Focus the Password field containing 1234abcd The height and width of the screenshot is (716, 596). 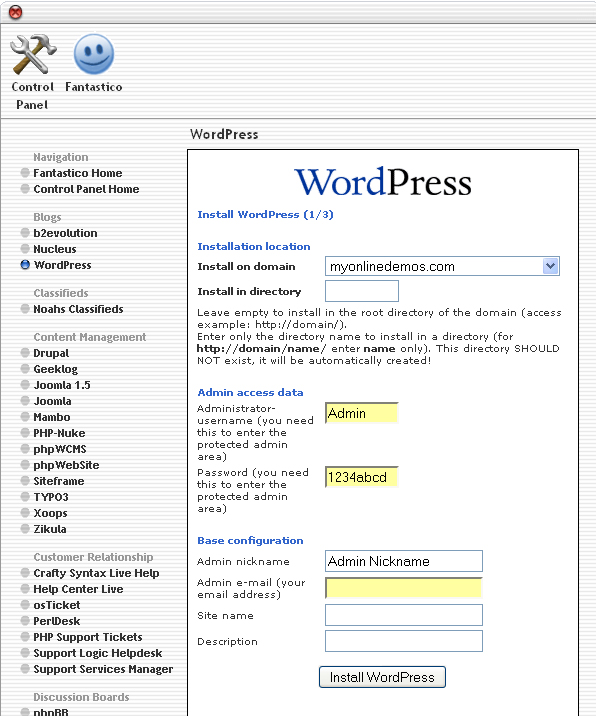[362, 477]
